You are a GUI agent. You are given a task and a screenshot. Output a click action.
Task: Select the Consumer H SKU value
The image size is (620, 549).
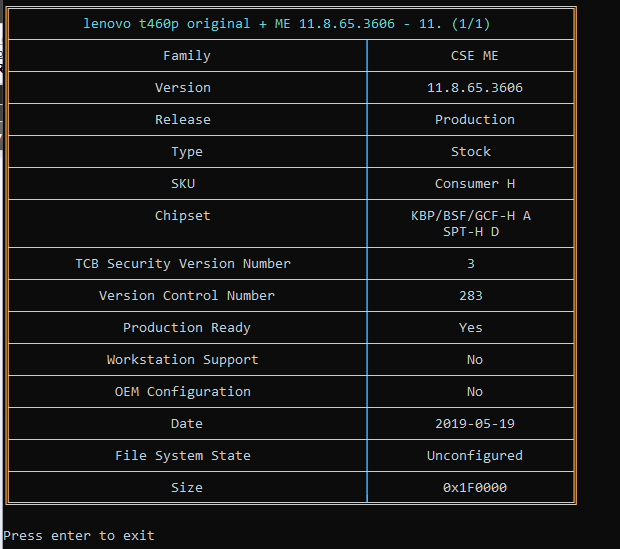click(474, 184)
